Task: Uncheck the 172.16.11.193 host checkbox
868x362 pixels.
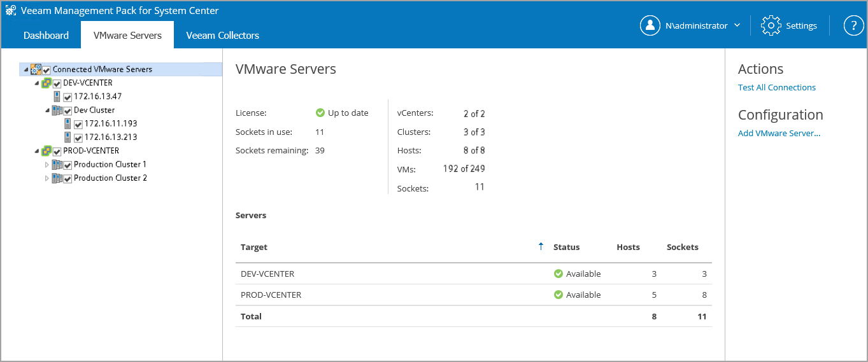Action: coord(78,124)
